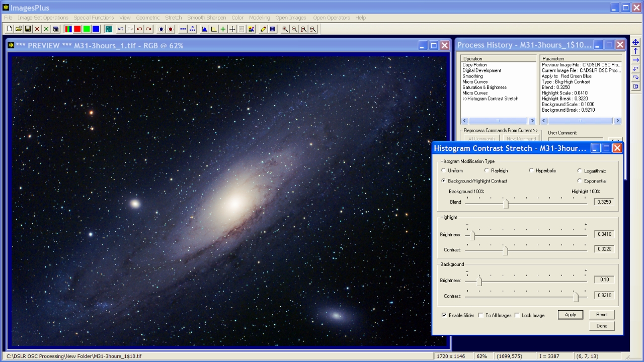Click the yellow pencil toolbar icon
Image resolution: width=644 pixels, height=362 pixels.
pyautogui.click(x=263, y=29)
